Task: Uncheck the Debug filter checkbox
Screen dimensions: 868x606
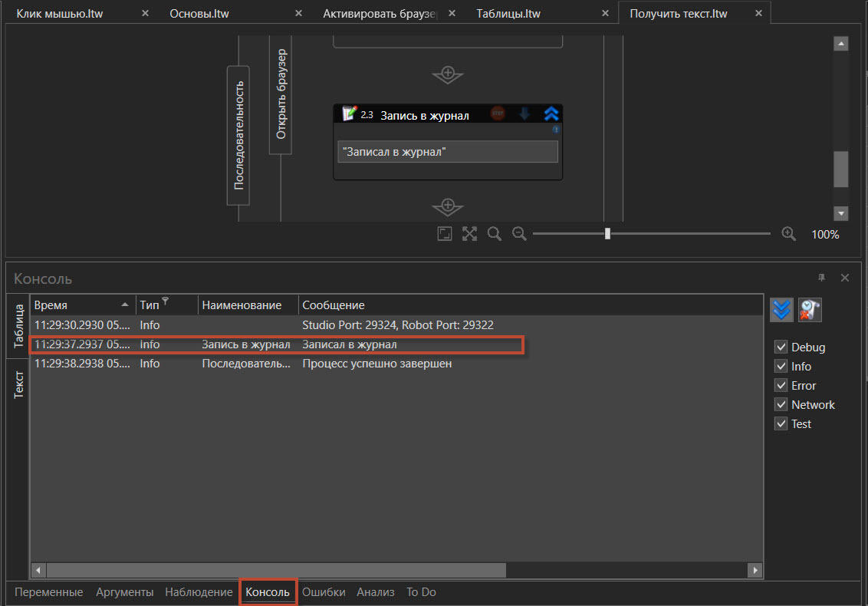Action: (781, 347)
